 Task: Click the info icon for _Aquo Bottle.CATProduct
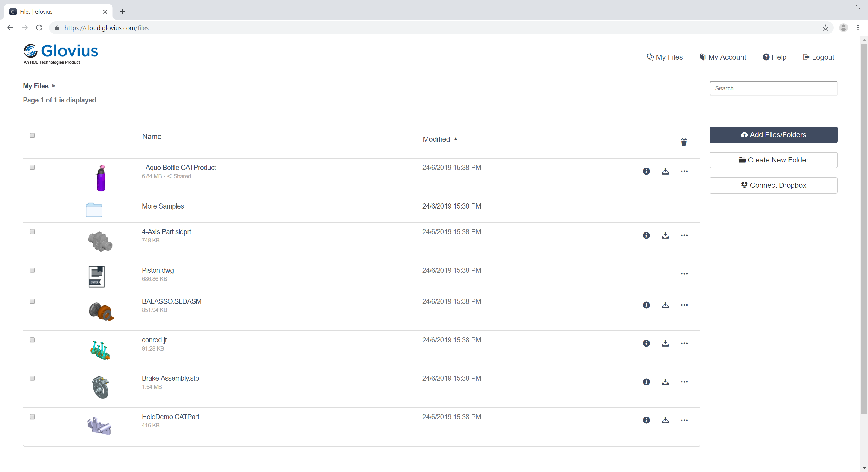(x=646, y=171)
